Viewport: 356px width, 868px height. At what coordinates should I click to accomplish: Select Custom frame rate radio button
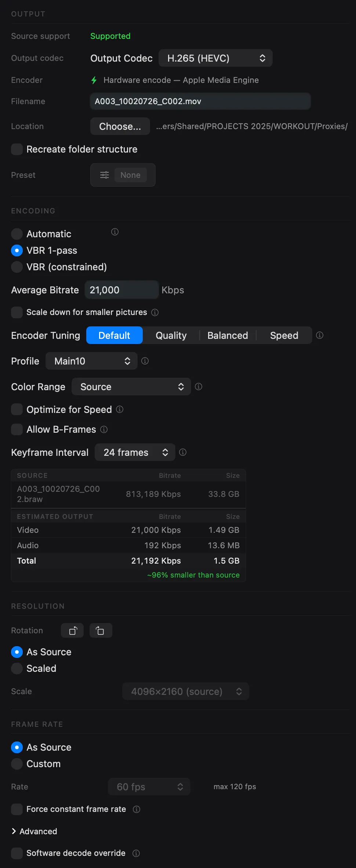point(17,764)
